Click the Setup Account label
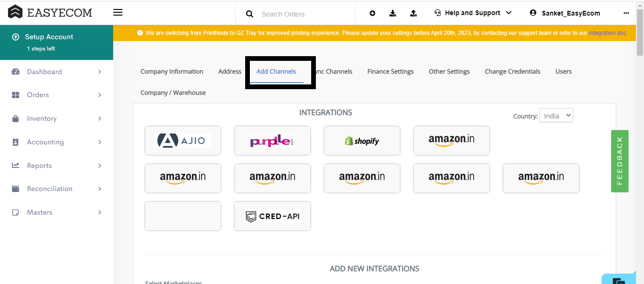Viewport: 644px width, 284px height. [49, 37]
